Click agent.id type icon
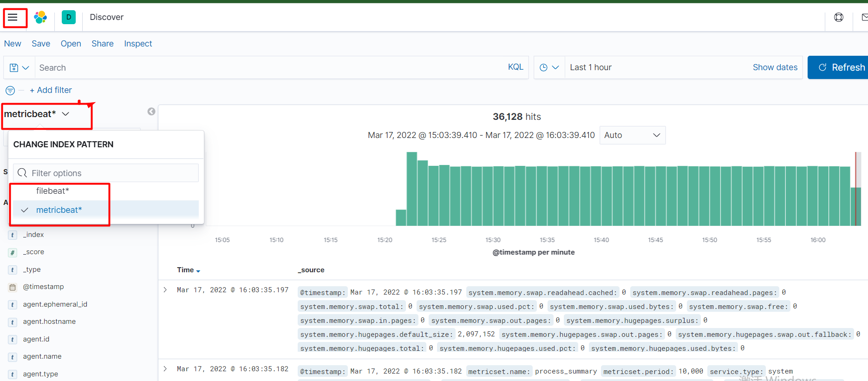The height and width of the screenshot is (381, 868). click(x=13, y=340)
